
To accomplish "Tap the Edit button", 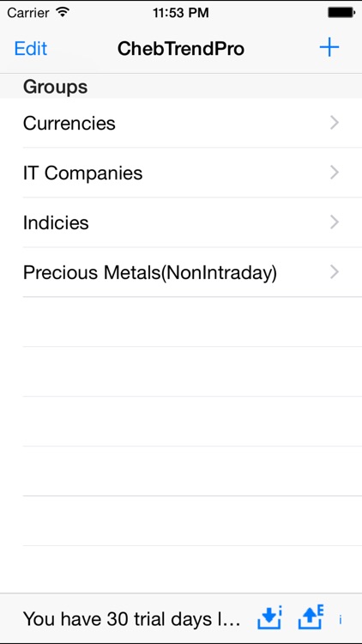I will pyautogui.click(x=31, y=48).
